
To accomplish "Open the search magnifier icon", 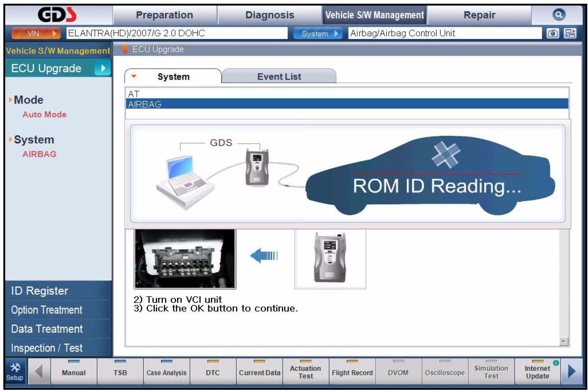I will tap(558, 15).
